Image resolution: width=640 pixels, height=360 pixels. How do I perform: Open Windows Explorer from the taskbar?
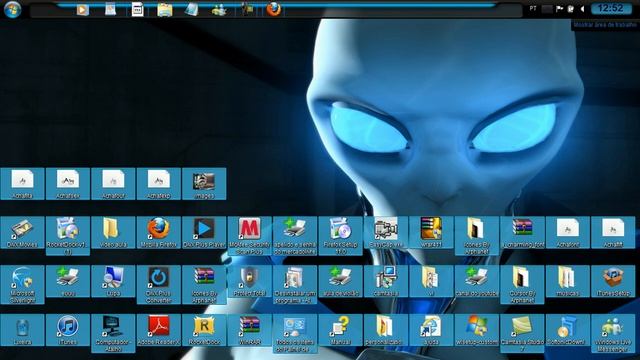(165, 9)
